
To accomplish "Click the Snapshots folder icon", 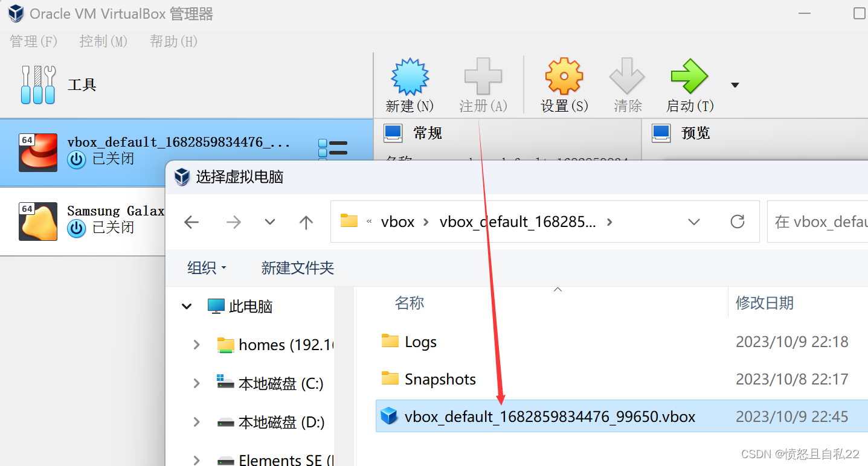I will point(390,378).
